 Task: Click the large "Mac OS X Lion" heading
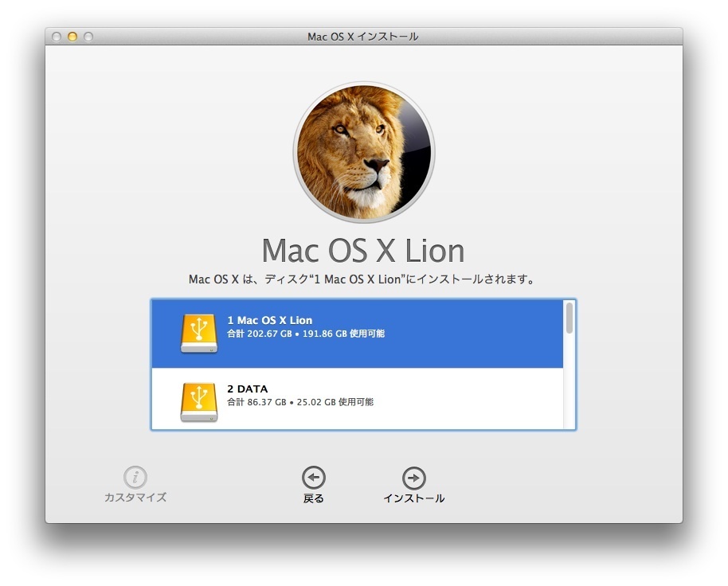(x=363, y=251)
